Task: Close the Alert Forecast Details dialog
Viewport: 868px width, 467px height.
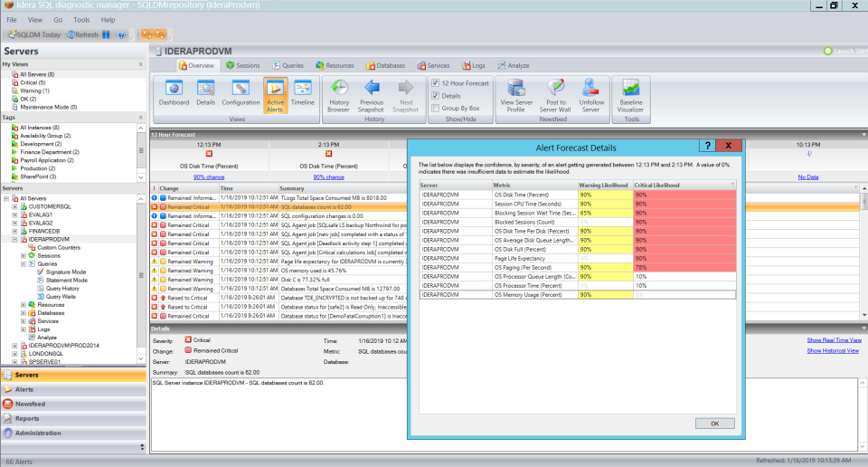Action: pos(729,146)
